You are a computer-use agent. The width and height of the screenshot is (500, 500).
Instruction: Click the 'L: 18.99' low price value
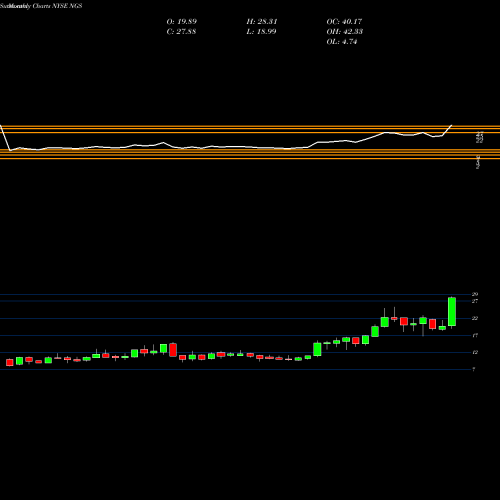tap(261, 32)
